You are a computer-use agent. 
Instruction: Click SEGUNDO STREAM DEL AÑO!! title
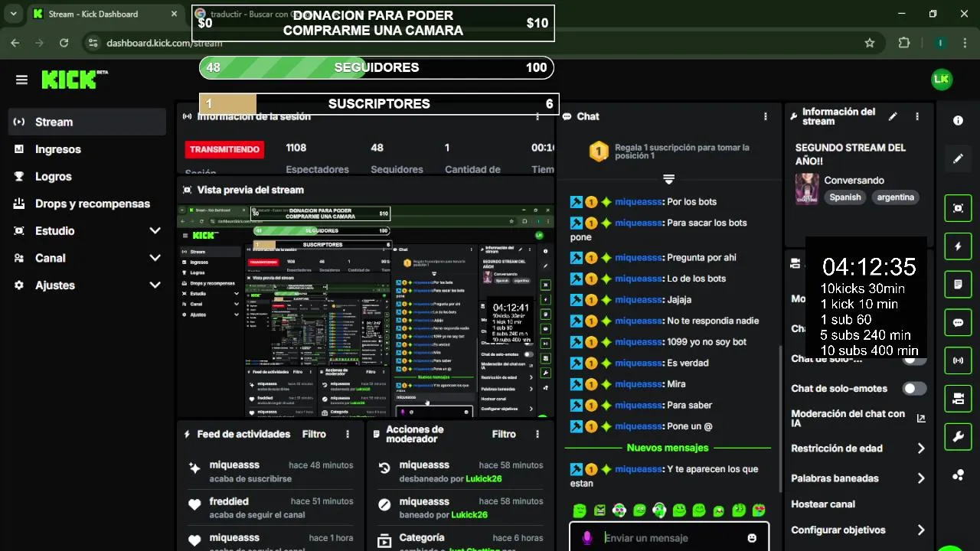click(x=851, y=155)
